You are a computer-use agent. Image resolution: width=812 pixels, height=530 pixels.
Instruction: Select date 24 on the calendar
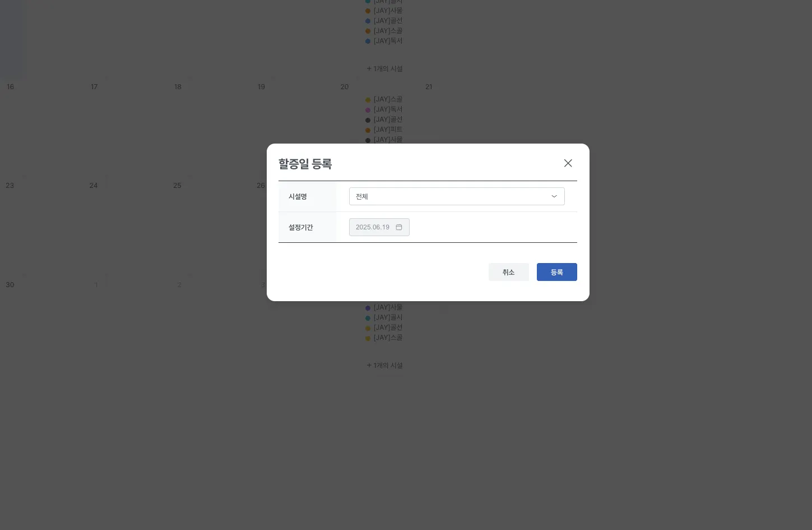[x=94, y=186]
